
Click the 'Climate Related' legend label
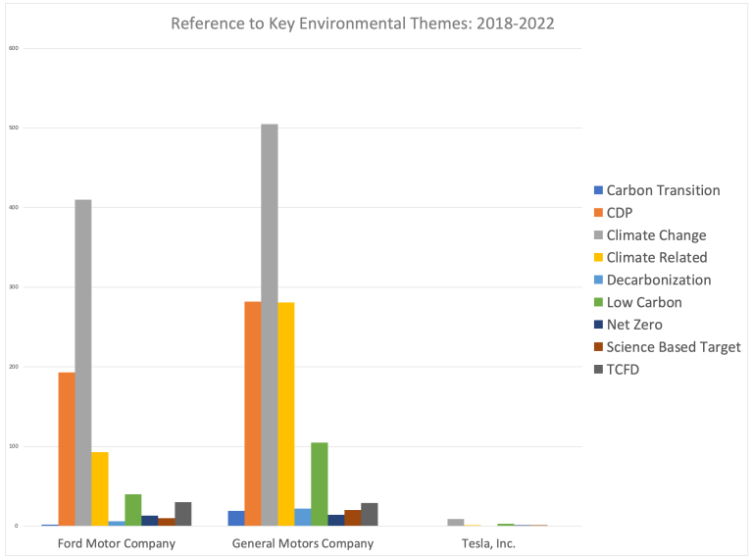657,257
